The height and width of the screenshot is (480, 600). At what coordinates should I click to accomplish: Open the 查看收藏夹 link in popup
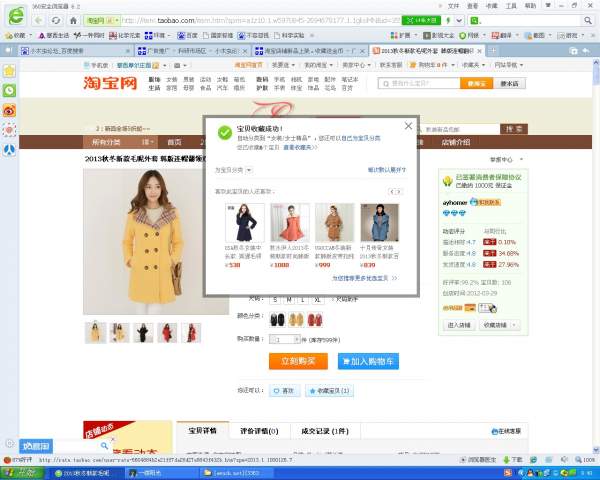[300, 147]
